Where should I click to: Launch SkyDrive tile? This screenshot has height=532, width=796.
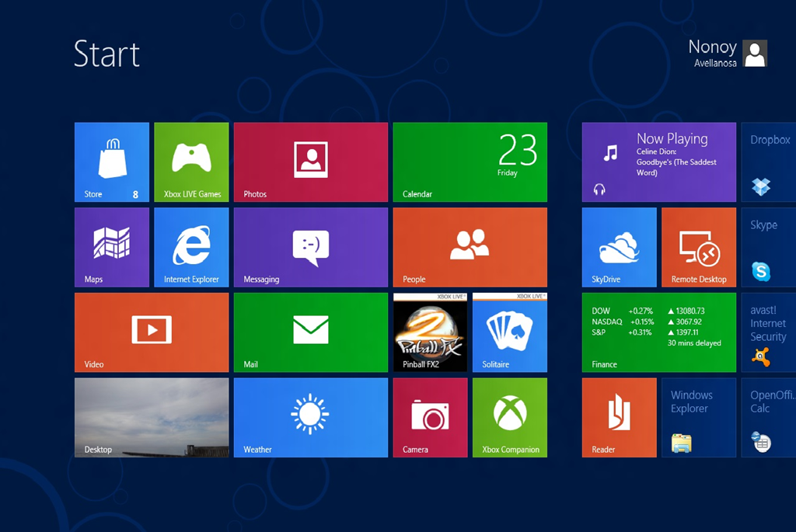tap(619, 247)
